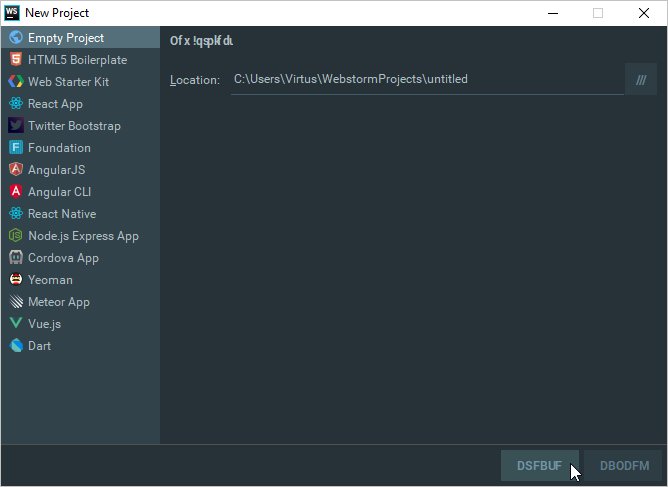Click the WebStorm logo in title bar

[x=12, y=13]
